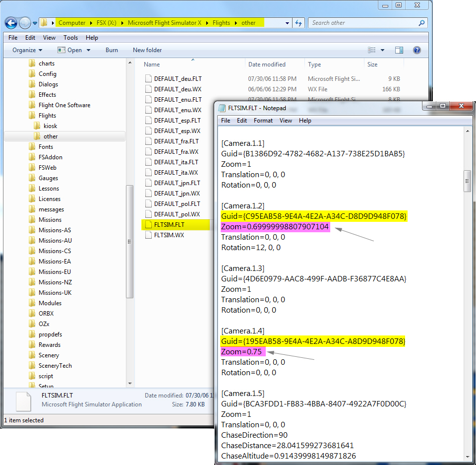Click the Forward navigation arrow button
This screenshot has height=465, width=476.
click(x=25, y=23)
